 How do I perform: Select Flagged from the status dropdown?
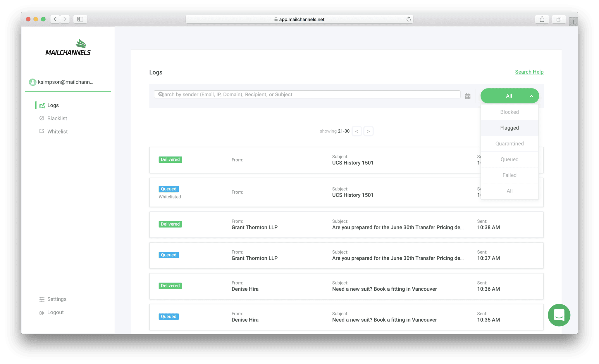509,128
